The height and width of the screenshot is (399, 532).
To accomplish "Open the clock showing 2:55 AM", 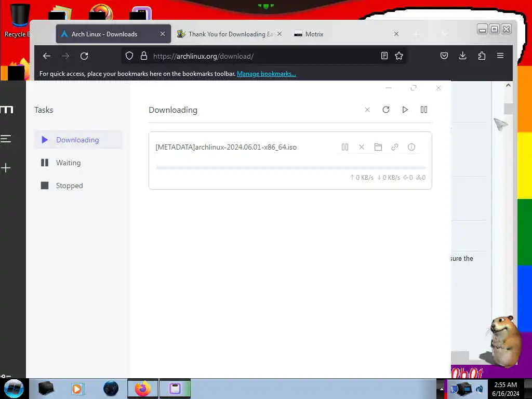I will click(506, 389).
